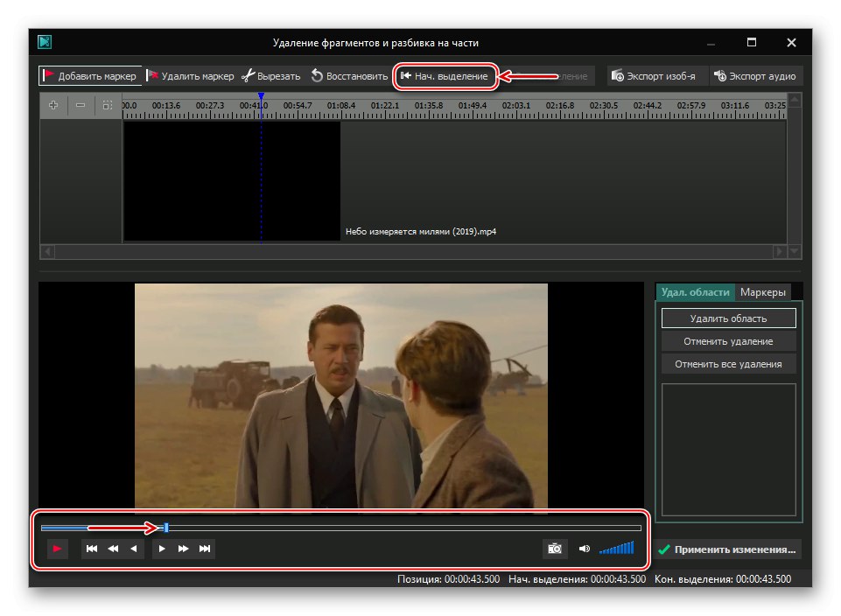Open Export audio option
The height and width of the screenshot is (616, 841).
tap(757, 76)
